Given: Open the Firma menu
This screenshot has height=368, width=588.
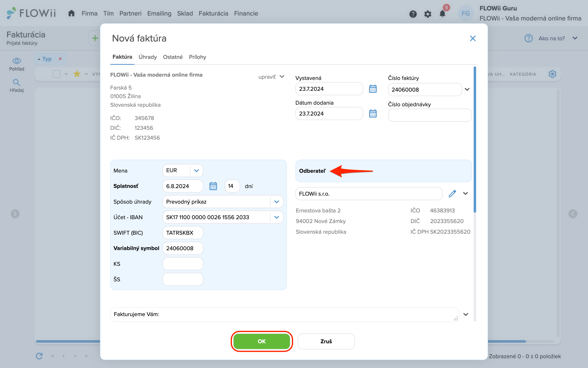Looking at the screenshot, I should click(89, 13).
